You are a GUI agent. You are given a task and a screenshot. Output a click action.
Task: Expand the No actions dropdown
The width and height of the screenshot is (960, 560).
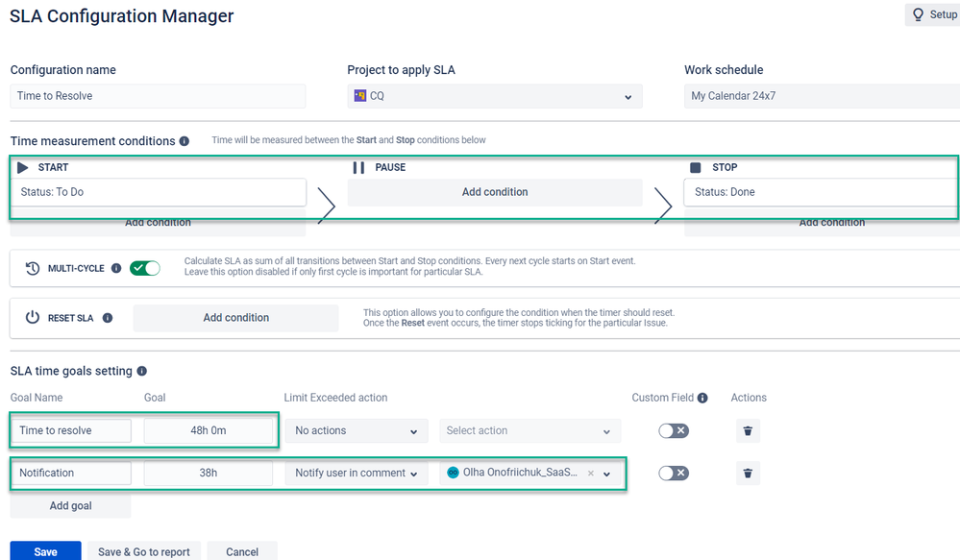coord(357,431)
